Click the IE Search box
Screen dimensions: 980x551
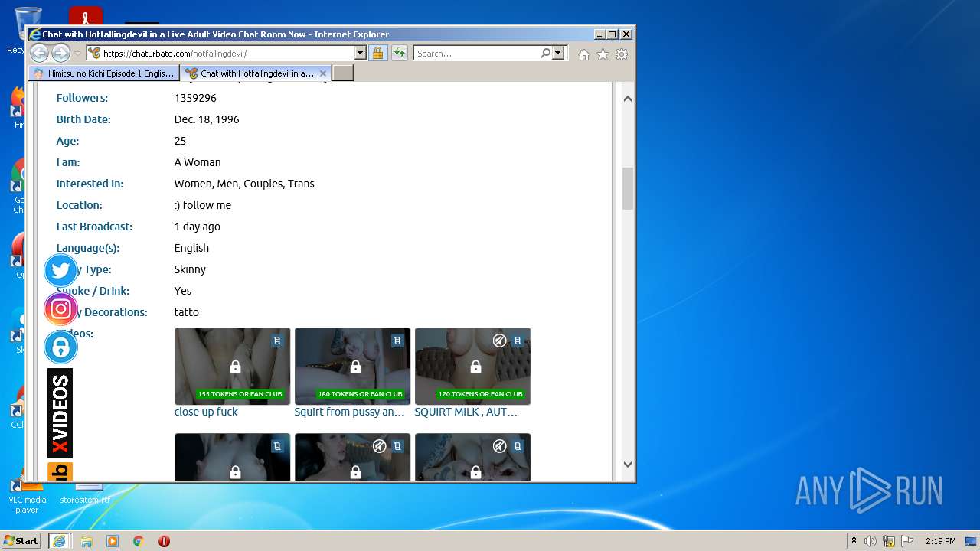tap(476, 54)
